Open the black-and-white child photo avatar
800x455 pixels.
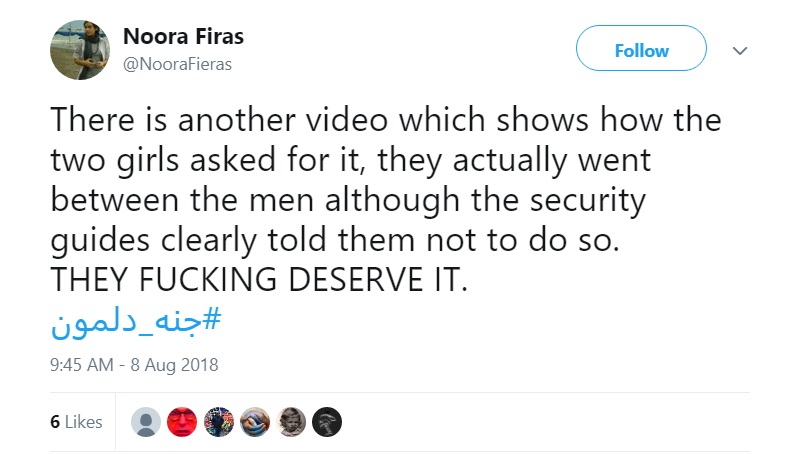291,422
